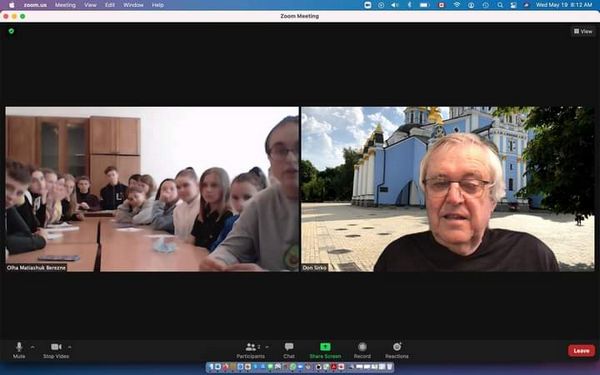Expand video options arrow beside Stop Video
The width and height of the screenshot is (600, 375).
pyautogui.click(x=70, y=347)
